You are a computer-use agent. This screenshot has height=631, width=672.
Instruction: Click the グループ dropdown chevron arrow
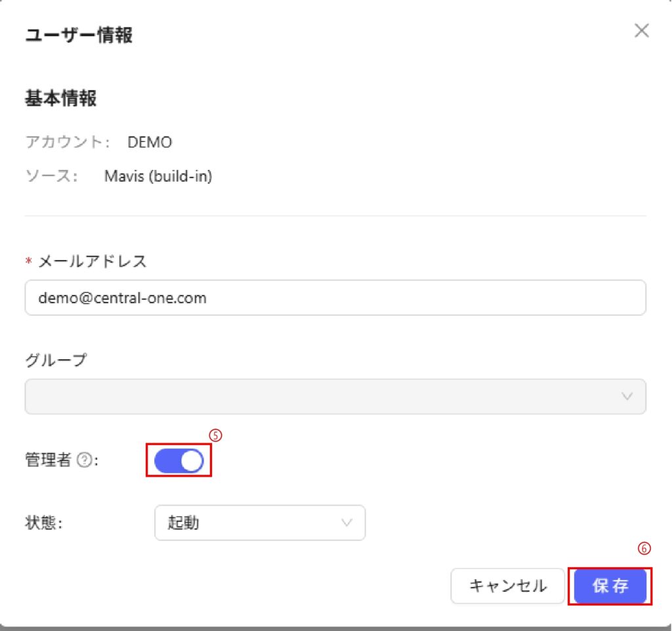coord(627,396)
